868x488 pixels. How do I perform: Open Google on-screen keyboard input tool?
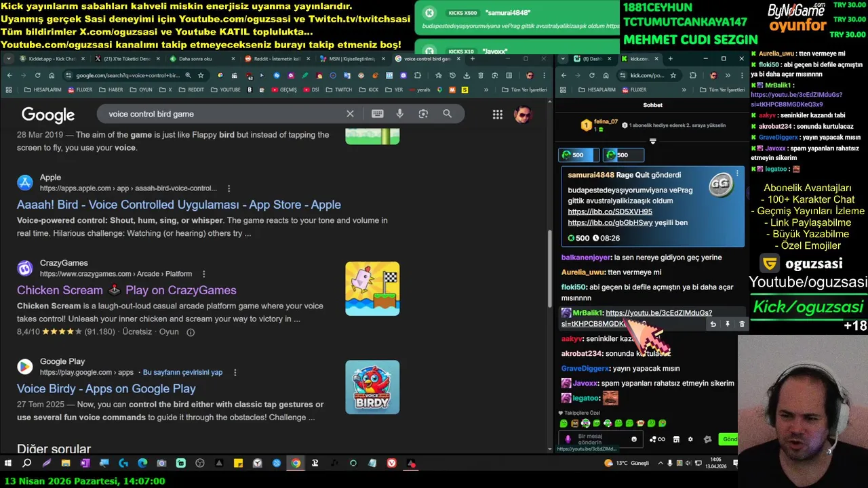378,114
